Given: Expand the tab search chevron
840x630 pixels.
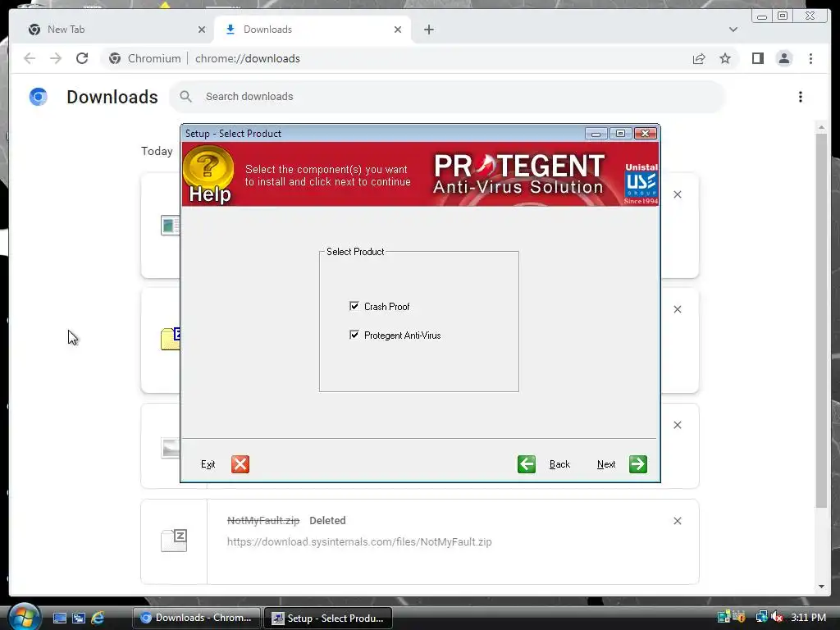Looking at the screenshot, I should (733, 30).
